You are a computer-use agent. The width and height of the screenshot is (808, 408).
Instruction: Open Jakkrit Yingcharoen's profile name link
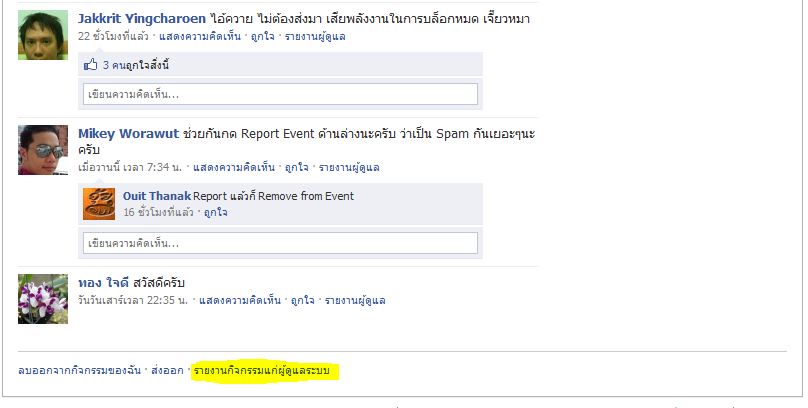click(142, 19)
